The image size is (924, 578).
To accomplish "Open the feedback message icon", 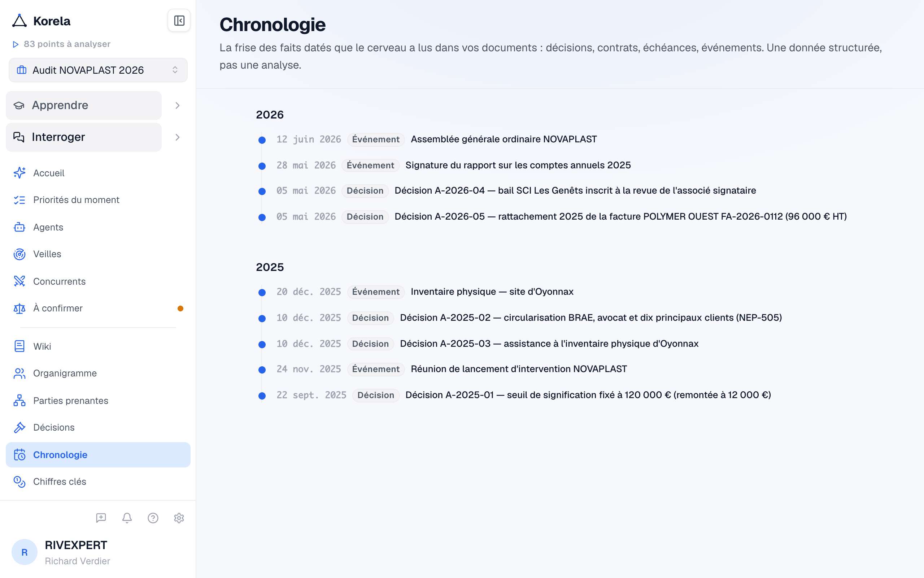I will click(101, 518).
